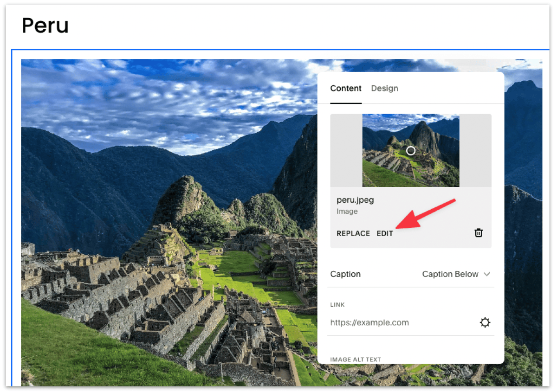Viewport: 557px width, 392px height.
Task: Click the LINK section heading
Action: point(337,305)
